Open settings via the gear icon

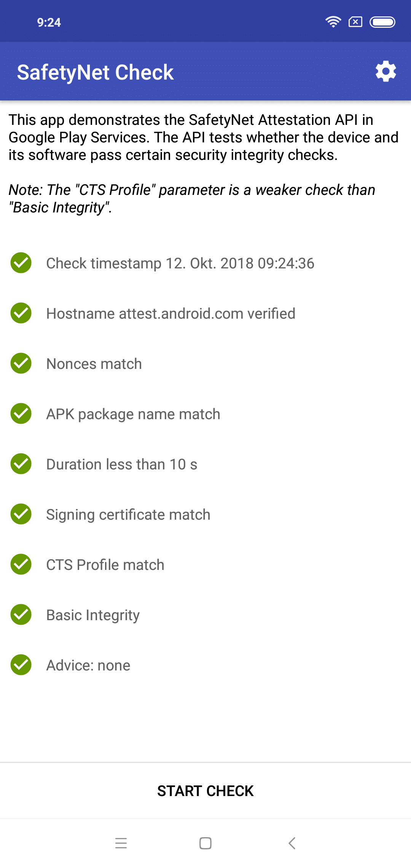[x=386, y=71]
